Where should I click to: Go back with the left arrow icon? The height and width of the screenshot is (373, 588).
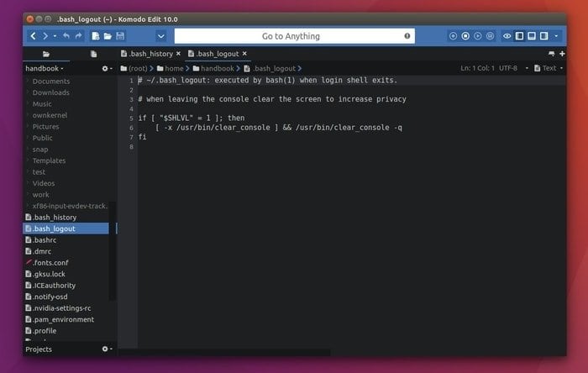click(33, 36)
